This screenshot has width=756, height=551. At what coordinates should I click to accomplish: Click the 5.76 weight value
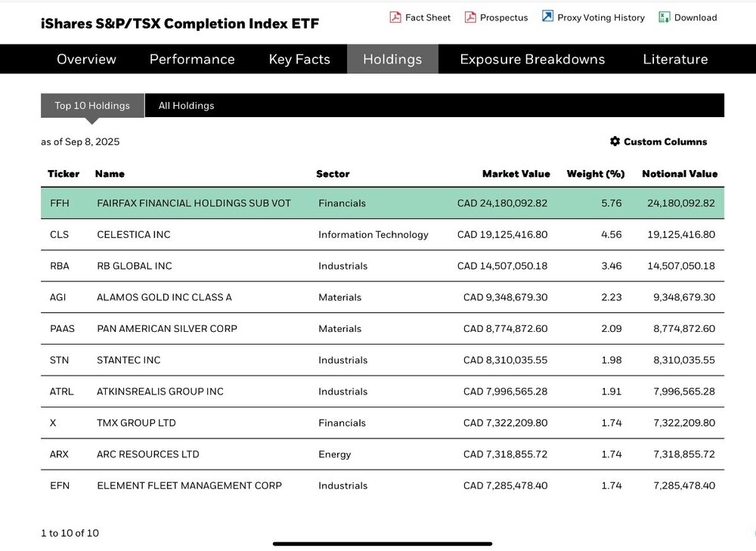[x=612, y=203]
